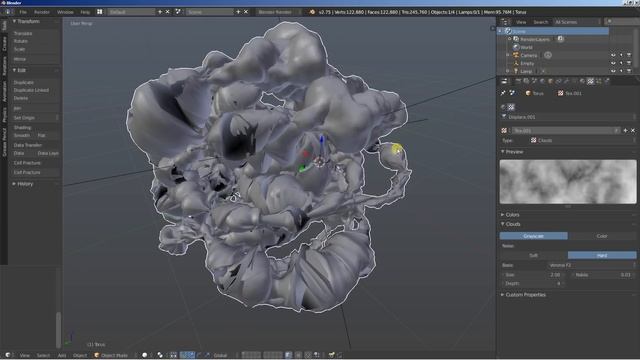Click the Scene icon in the outliner

tap(508, 31)
